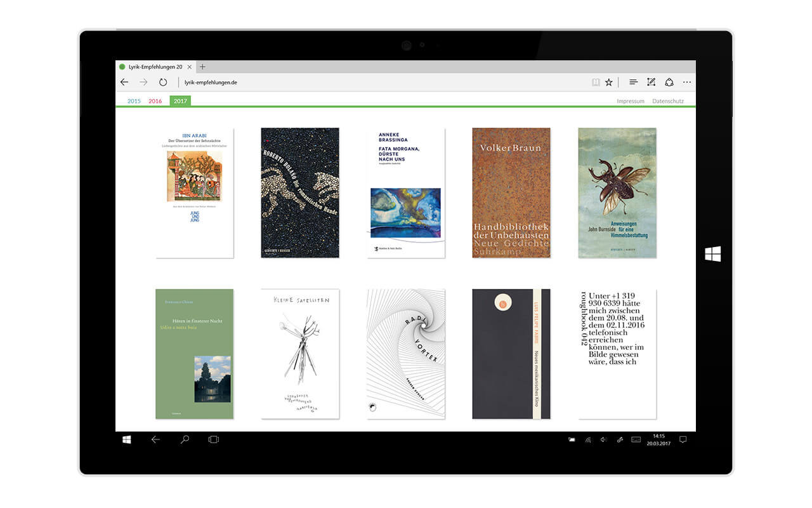Click the browser forward arrow
Screen dimensions: 812x508
(143, 82)
